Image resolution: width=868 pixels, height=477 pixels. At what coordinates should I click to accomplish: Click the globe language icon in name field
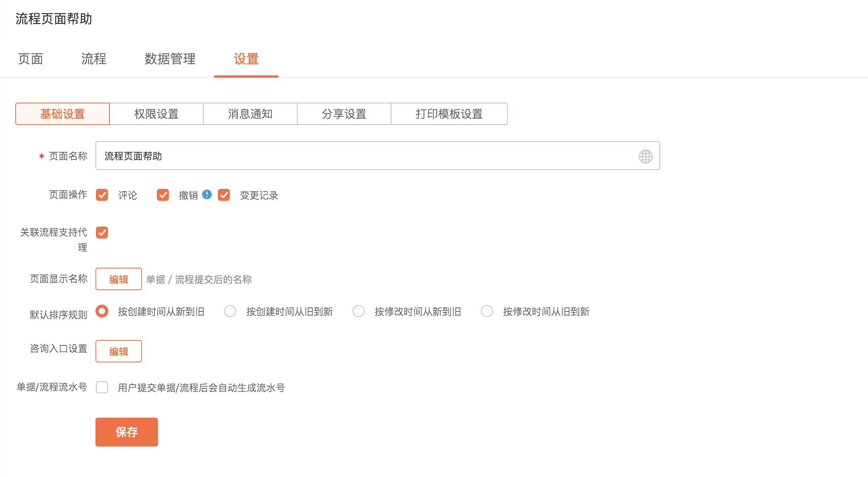(x=645, y=156)
